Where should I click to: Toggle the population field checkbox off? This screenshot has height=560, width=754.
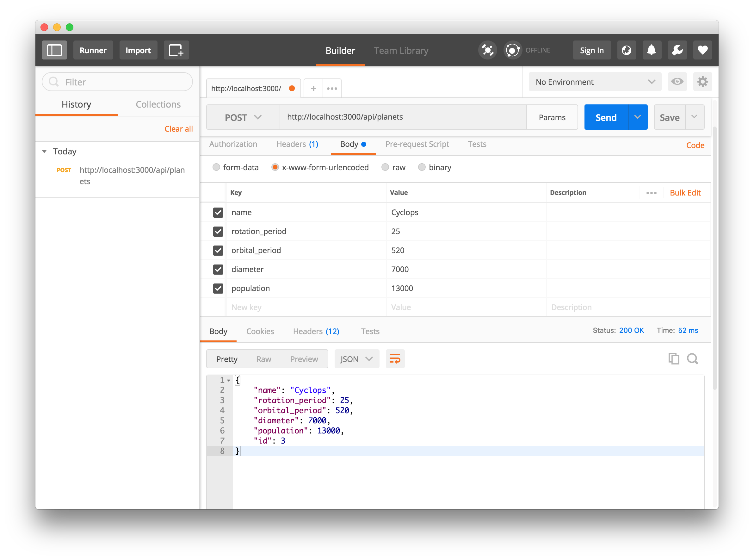pos(218,288)
